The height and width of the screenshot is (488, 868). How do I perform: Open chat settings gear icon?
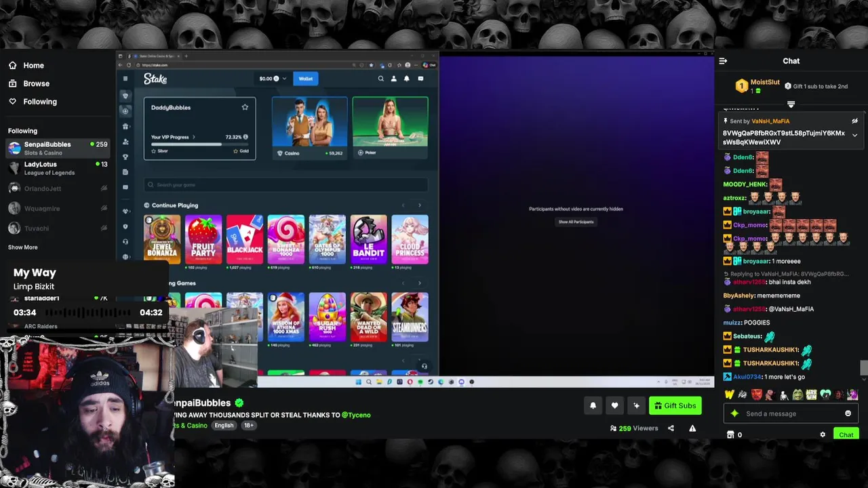click(823, 435)
